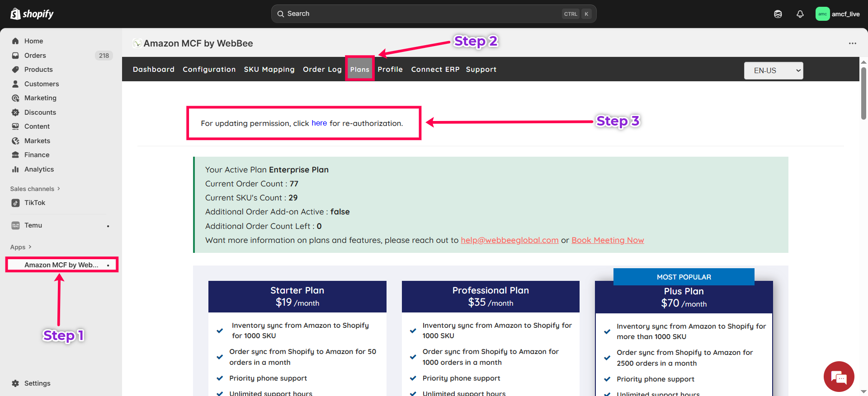Open the Order Log tab
The height and width of the screenshot is (396, 868).
coord(322,70)
